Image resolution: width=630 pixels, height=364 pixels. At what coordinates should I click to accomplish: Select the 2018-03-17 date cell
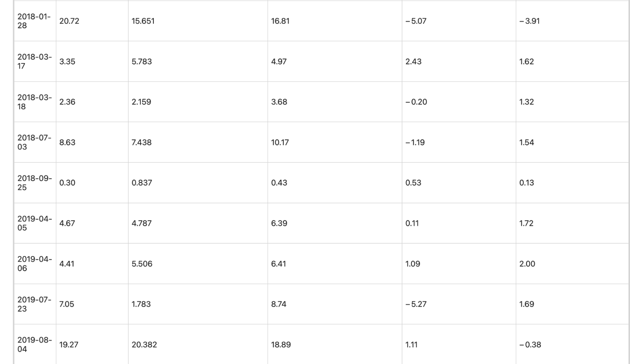click(35, 61)
